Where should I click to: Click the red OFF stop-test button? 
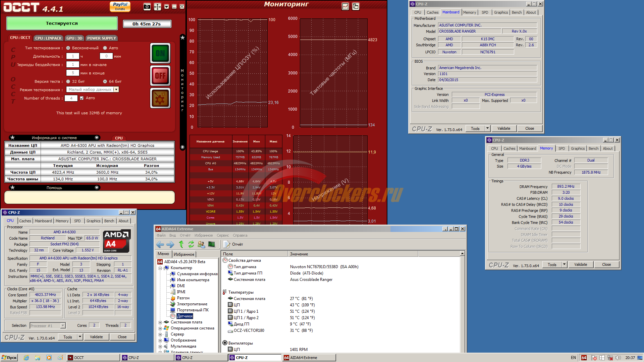pyautogui.click(x=160, y=76)
